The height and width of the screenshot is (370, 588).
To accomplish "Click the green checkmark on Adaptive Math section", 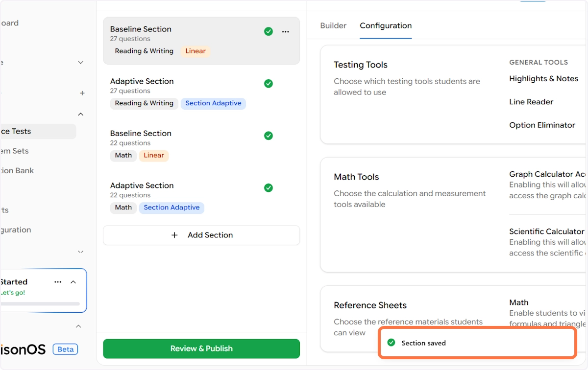I will (269, 188).
